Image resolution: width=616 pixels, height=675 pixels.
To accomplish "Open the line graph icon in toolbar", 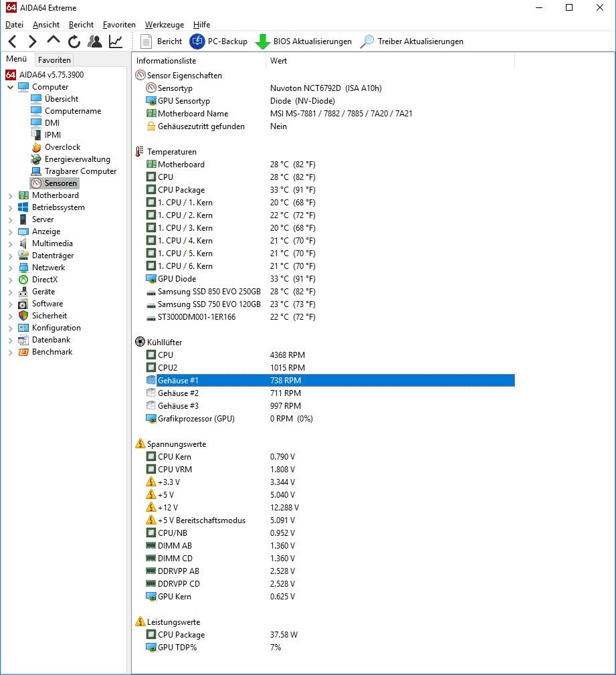I will pyautogui.click(x=115, y=41).
